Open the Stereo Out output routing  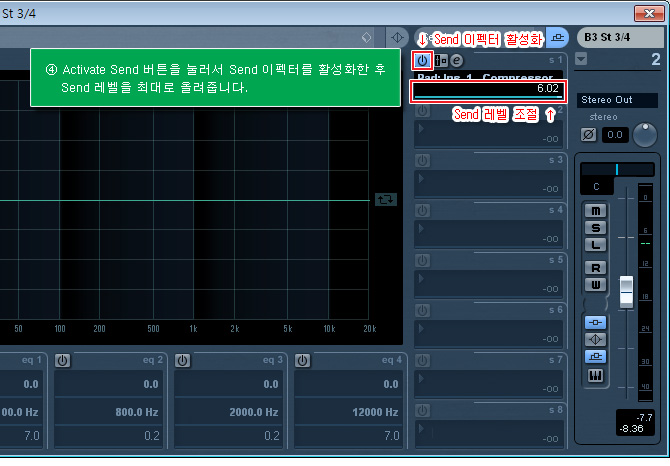pos(617,100)
